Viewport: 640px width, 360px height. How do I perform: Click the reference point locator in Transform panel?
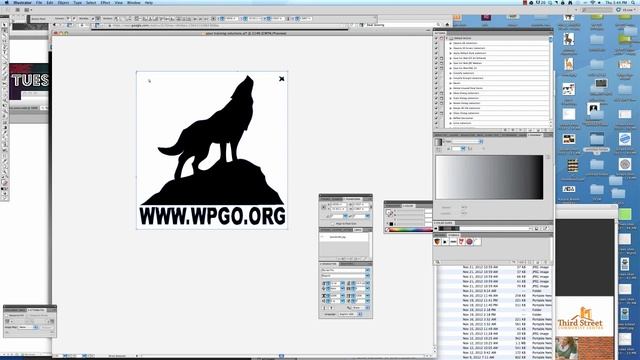(324, 207)
